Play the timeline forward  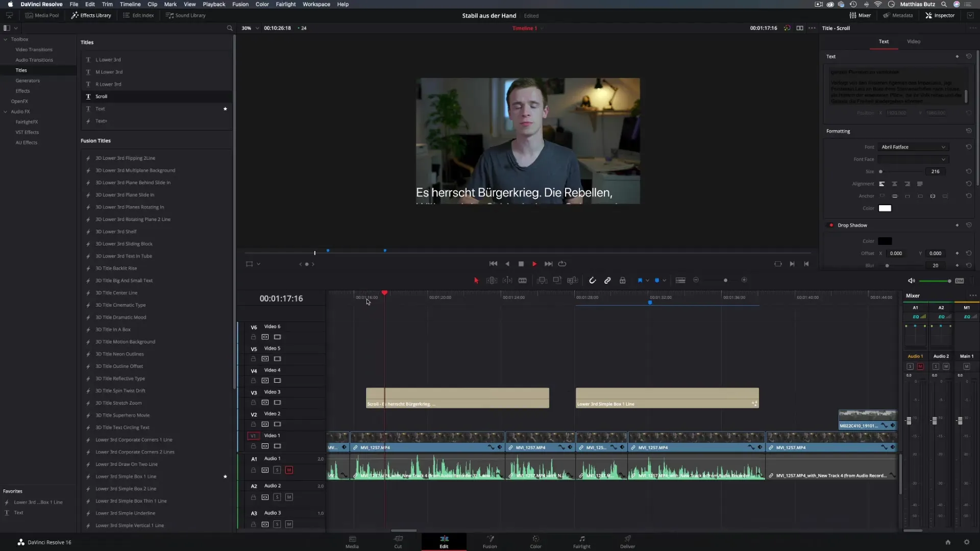point(534,264)
